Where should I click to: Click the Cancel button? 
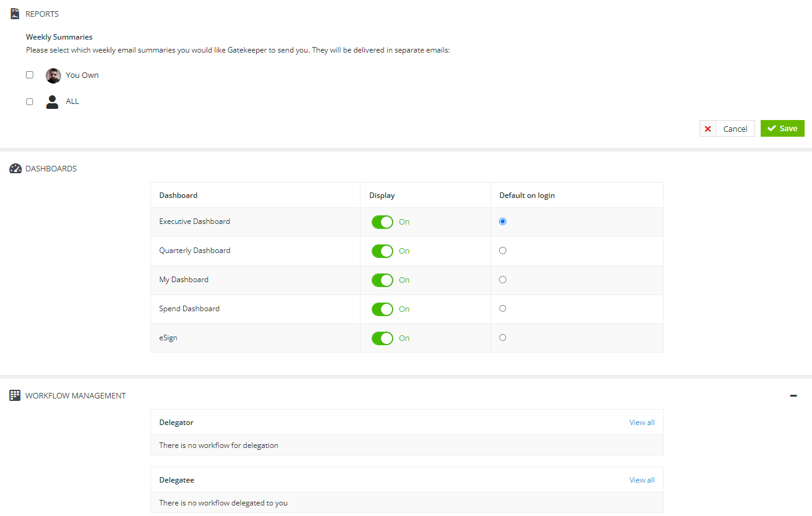click(x=727, y=129)
